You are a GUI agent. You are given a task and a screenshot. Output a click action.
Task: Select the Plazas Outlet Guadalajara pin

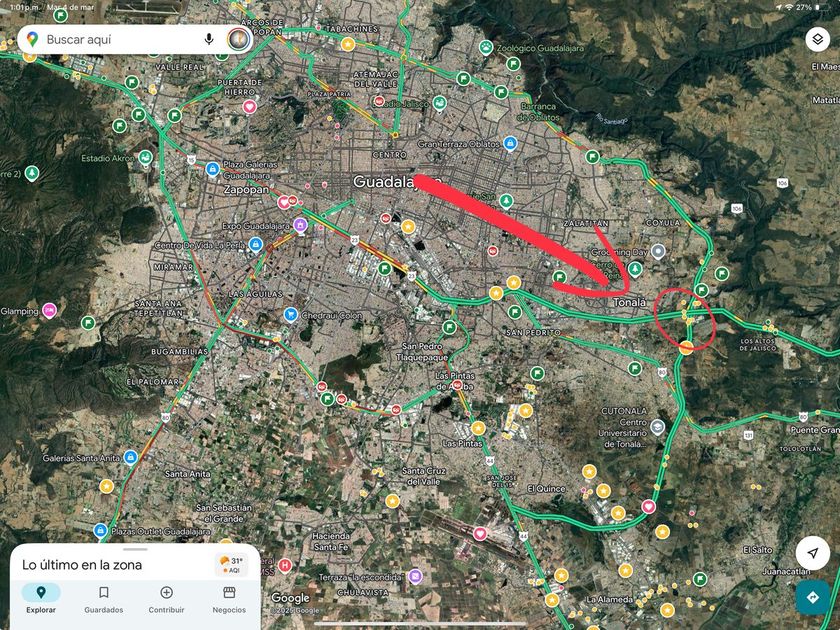[100, 530]
